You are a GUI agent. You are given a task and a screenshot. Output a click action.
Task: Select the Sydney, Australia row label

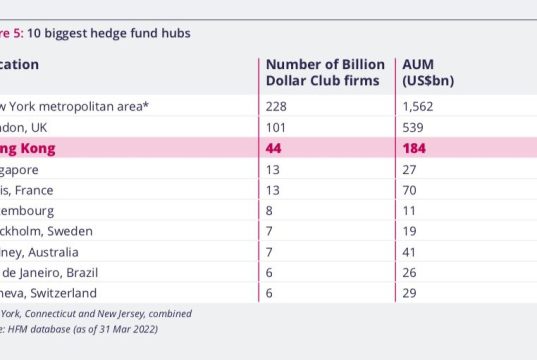tap(39, 252)
